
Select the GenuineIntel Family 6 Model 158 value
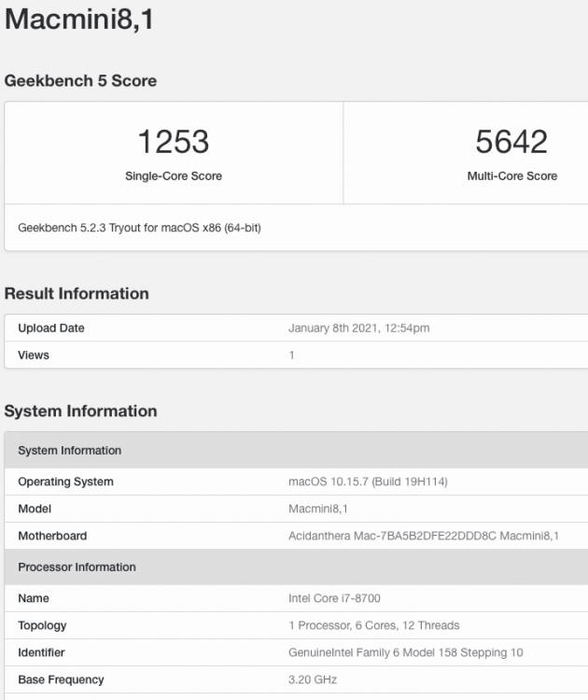pos(405,652)
